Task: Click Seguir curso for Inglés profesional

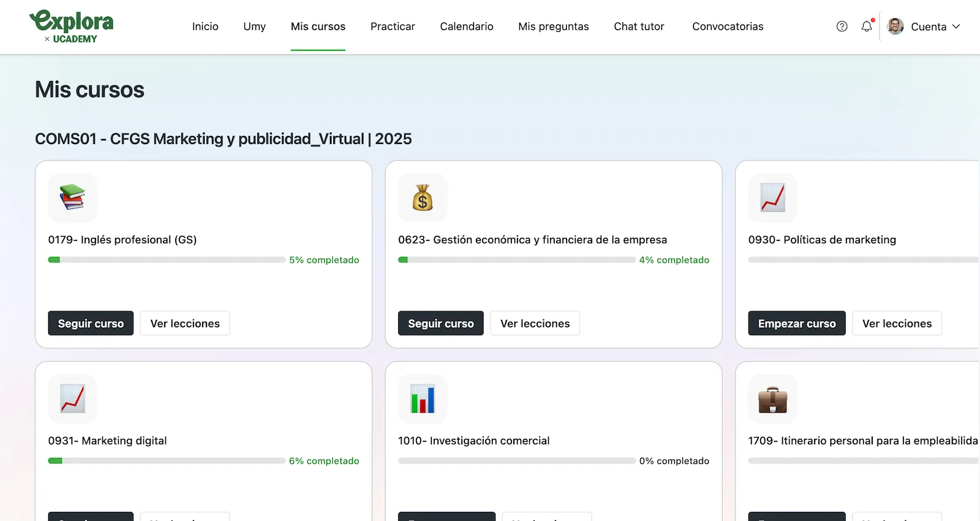Action: [91, 323]
